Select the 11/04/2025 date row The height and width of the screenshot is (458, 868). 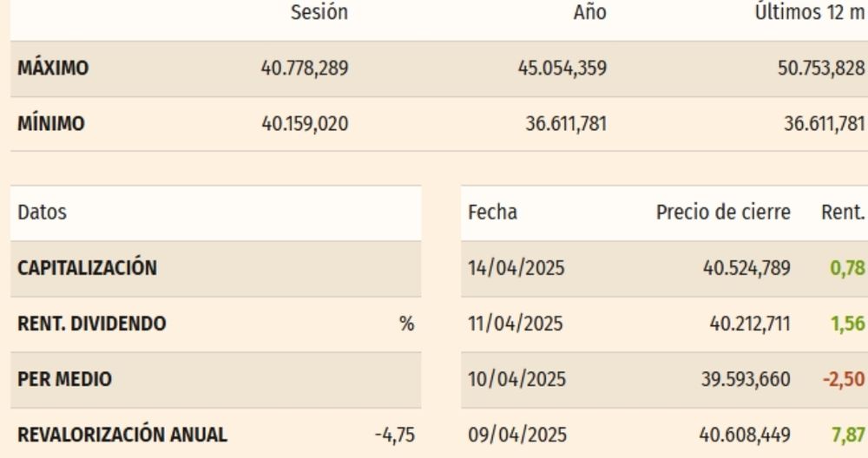click(x=516, y=324)
